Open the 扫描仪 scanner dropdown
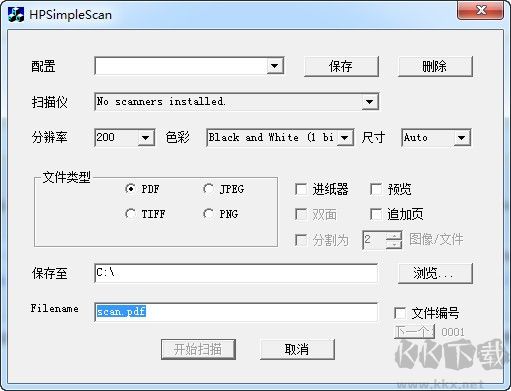511x391 pixels. (369, 102)
